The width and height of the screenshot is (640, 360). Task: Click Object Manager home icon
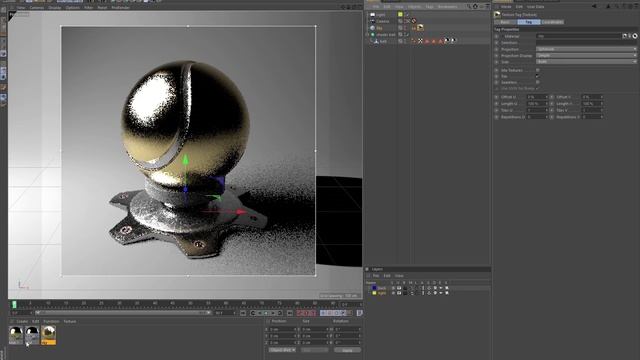point(475,7)
